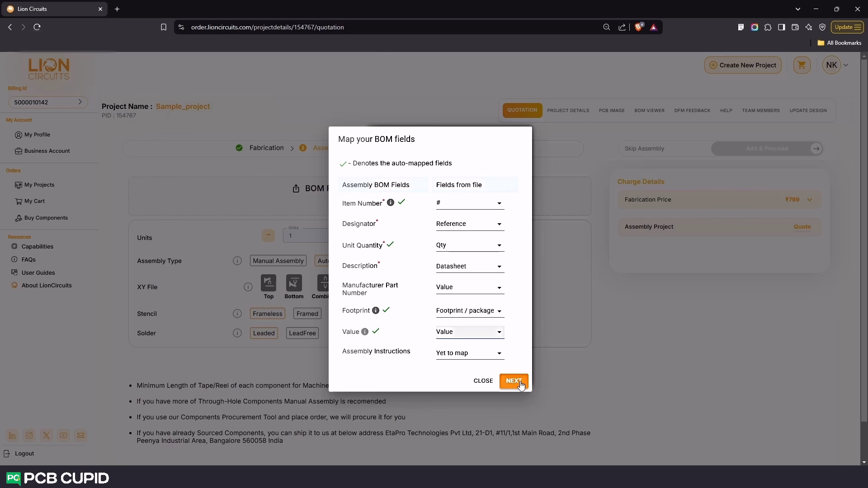Click the info icon next to Assembly Type
Viewport: 868px width, 488px height.
point(237,261)
